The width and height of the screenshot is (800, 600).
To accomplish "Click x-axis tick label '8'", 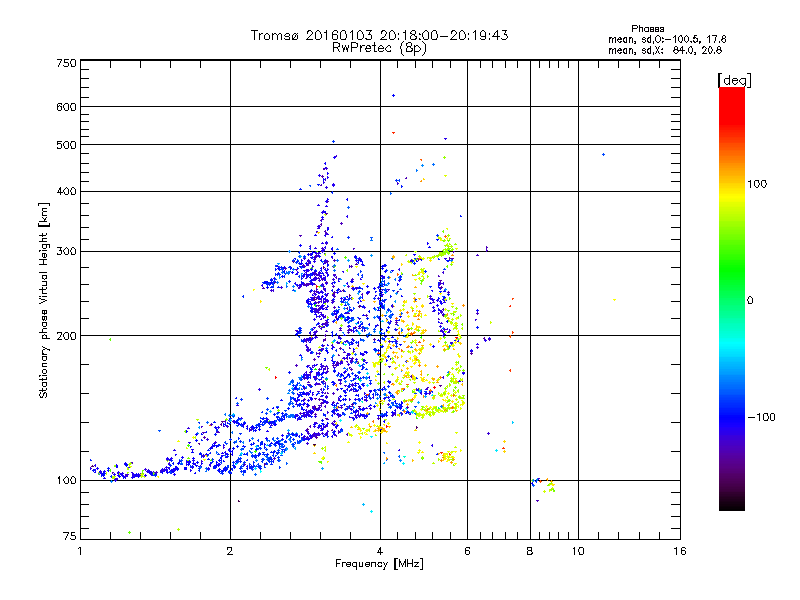I will click(530, 551).
